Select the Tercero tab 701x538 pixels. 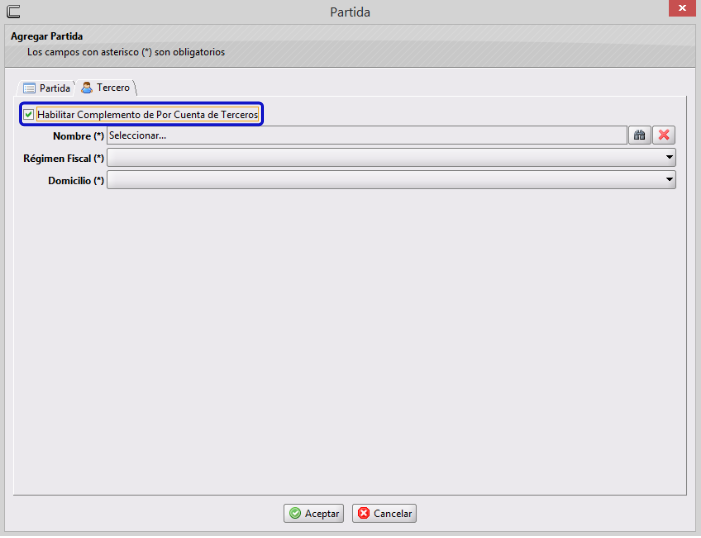(106, 88)
